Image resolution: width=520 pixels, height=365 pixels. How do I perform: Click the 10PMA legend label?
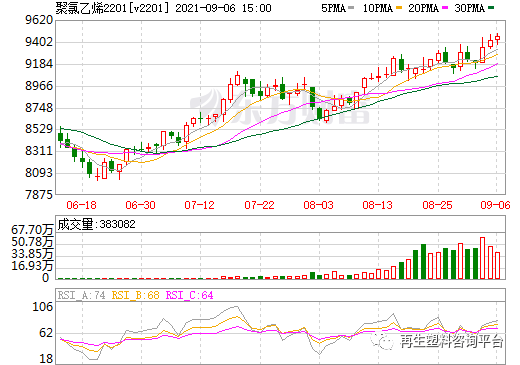(x=378, y=8)
